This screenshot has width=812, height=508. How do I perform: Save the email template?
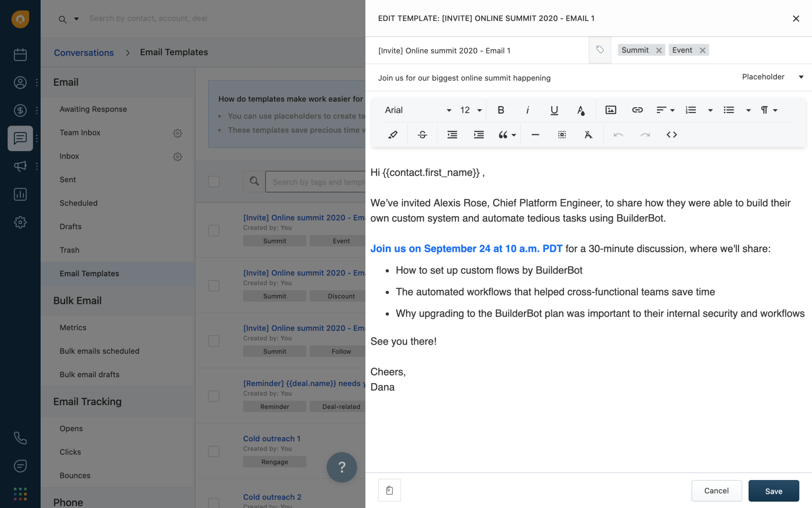[x=773, y=491]
